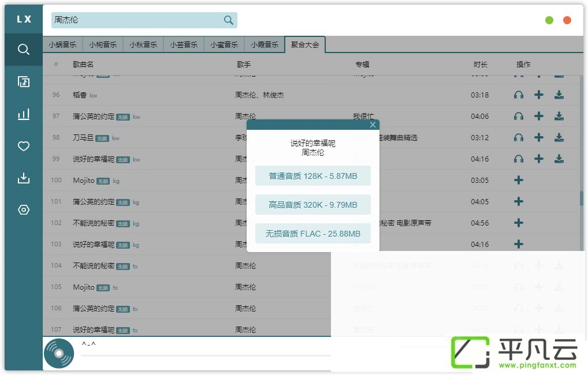Click the 歌曲名 column header

[x=83, y=65]
